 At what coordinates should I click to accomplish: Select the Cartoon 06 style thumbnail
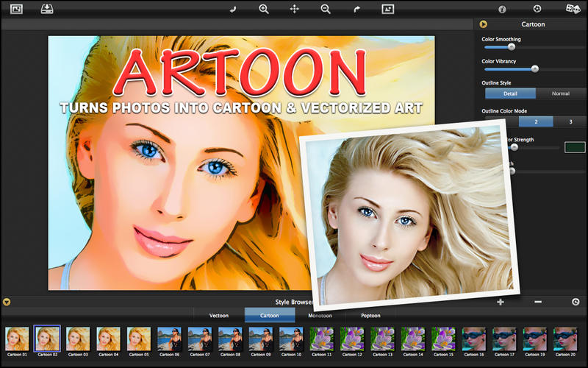coord(169,339)
